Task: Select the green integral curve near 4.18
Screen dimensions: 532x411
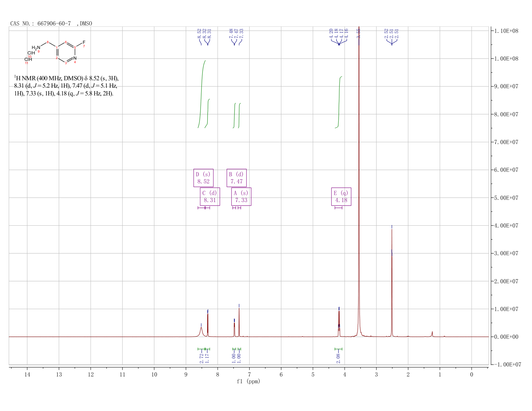Action: (x=339, y=102)
